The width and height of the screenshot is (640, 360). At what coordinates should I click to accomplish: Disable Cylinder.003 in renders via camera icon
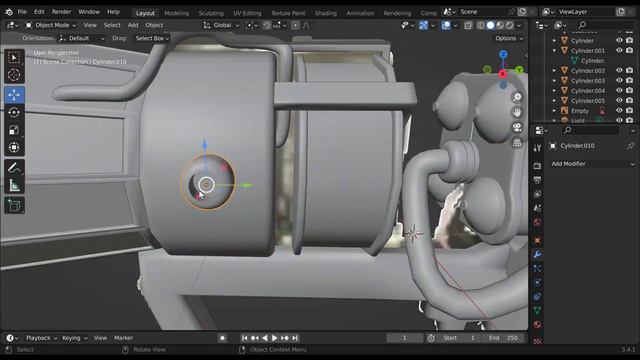coord(629,80)
